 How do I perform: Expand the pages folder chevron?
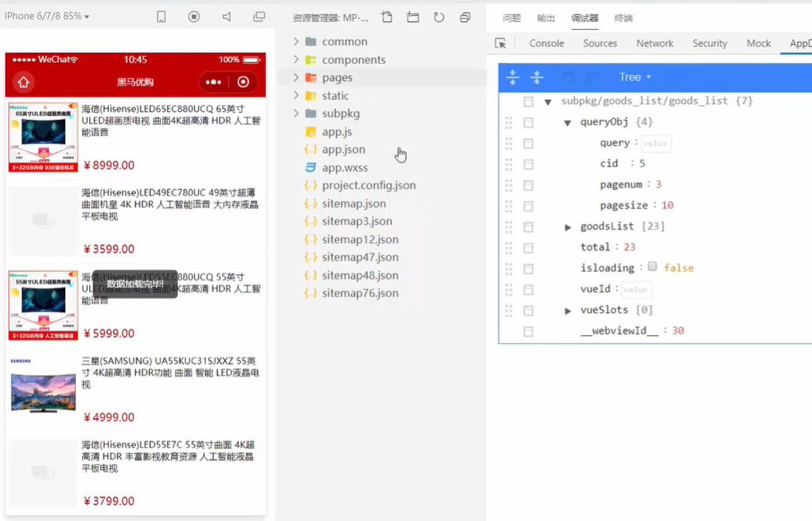point(296,78)
